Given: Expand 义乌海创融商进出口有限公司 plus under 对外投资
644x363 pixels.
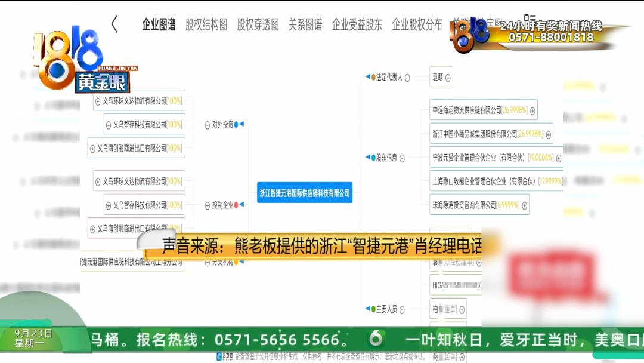Looking at the screenshot, I should [x=92, y=149].
